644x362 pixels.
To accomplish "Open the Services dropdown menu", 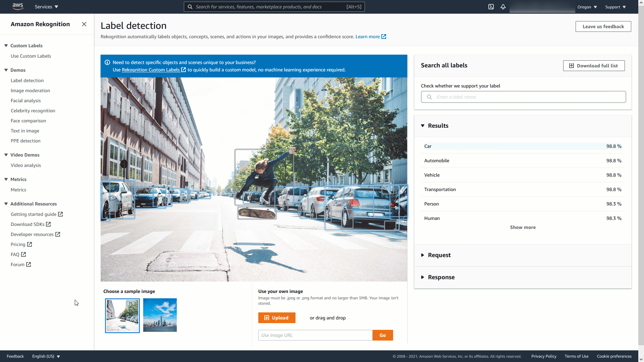I will (46, 7).
